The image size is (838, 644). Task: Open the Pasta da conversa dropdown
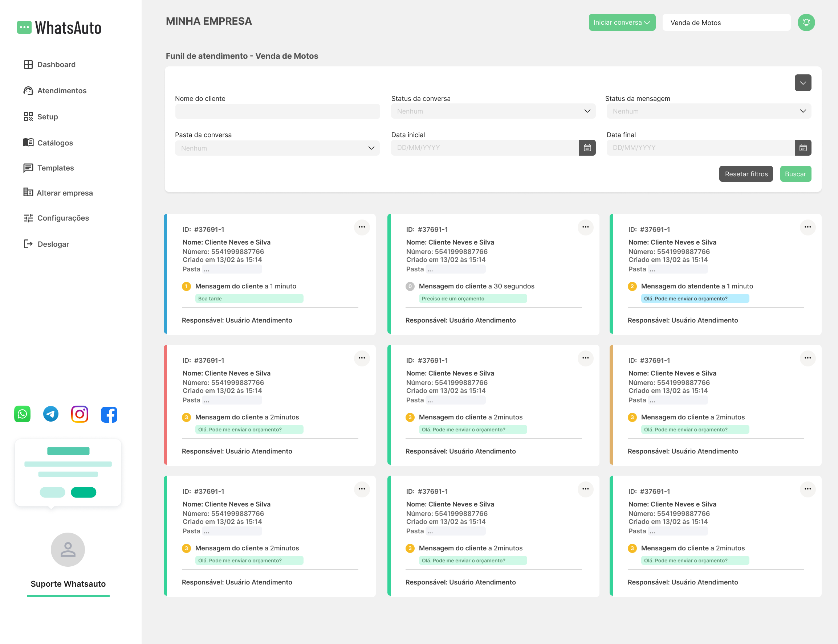pos(277,148)
